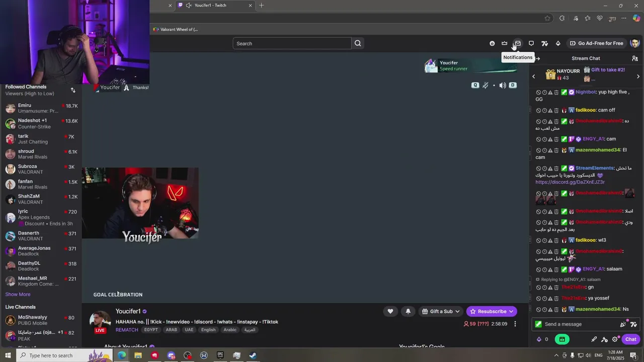Open the Whispers speech bubble icon
The height and width of the screenshot is (362, 644).
click(x=531, y=43)
